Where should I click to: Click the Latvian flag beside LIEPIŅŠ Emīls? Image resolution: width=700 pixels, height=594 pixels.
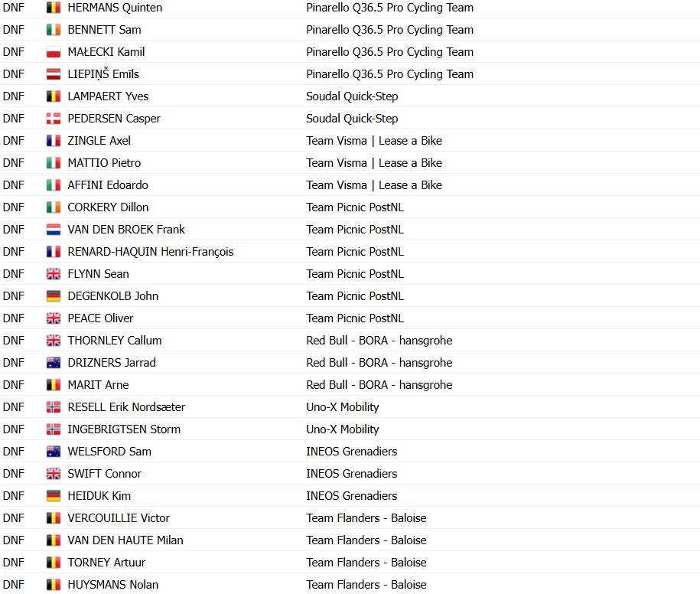pyautogui.click(x=53, y=74)
